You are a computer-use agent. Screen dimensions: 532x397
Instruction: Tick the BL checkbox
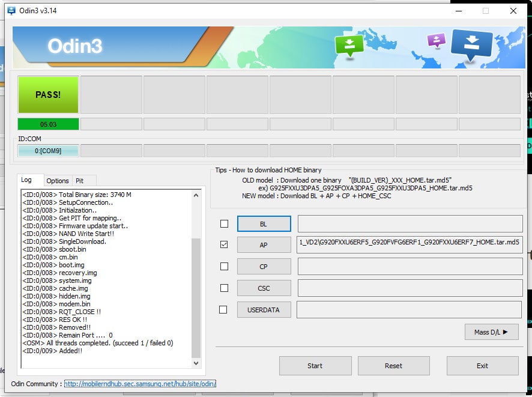click(224, 223)
